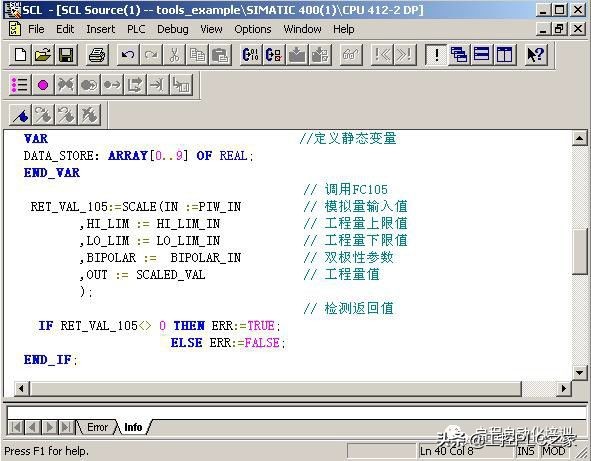The width and height of the screenshot is (591, 461).
Task: Click the editor vertical scroll down arrow
Action: [579, 372]
